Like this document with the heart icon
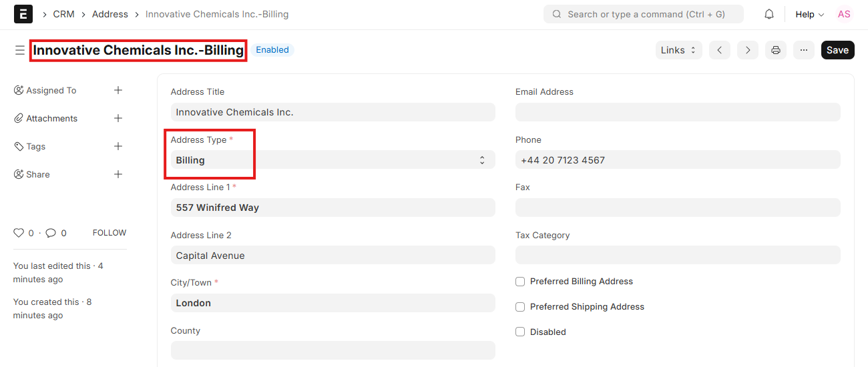Image resolution: width=868 pixels, height=367 pixels. (x=19, y=233)
